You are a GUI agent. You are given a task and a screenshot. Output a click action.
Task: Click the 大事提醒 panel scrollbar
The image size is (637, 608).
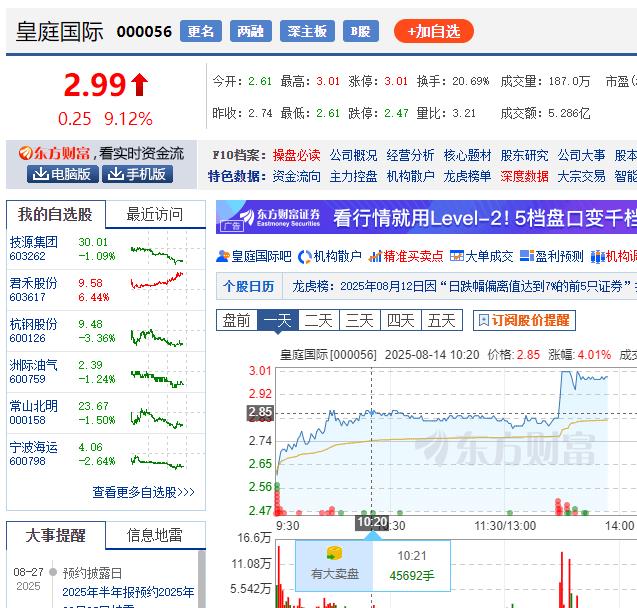pos(202,579)
